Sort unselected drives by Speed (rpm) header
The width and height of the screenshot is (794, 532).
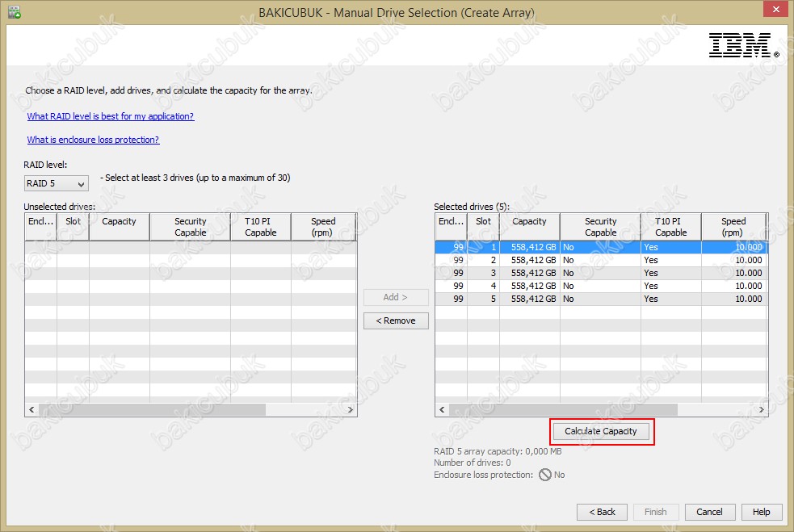(323, 227)
